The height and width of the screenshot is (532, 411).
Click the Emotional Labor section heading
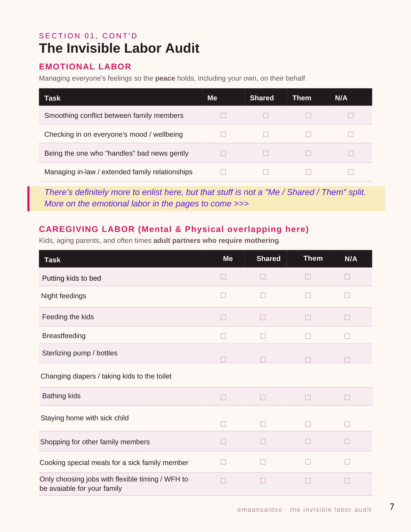click(85, 67)
